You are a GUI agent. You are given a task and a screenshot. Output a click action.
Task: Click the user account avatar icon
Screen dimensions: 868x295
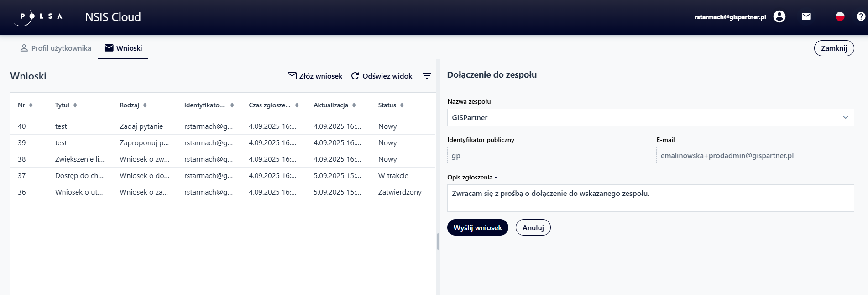click(779, 17)
